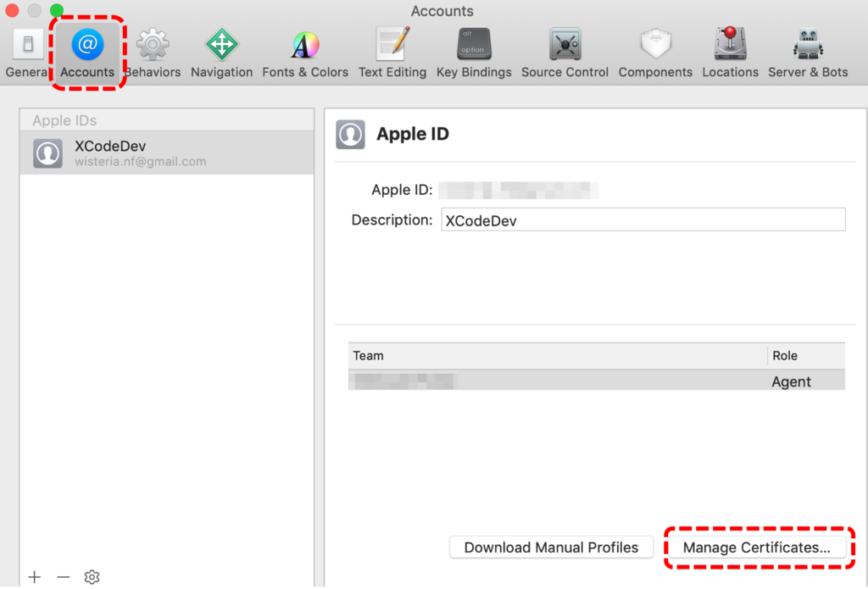The width and height of the screenshot is (868, 589).
Task: Switch to Locations preferences
Action: 730,53
